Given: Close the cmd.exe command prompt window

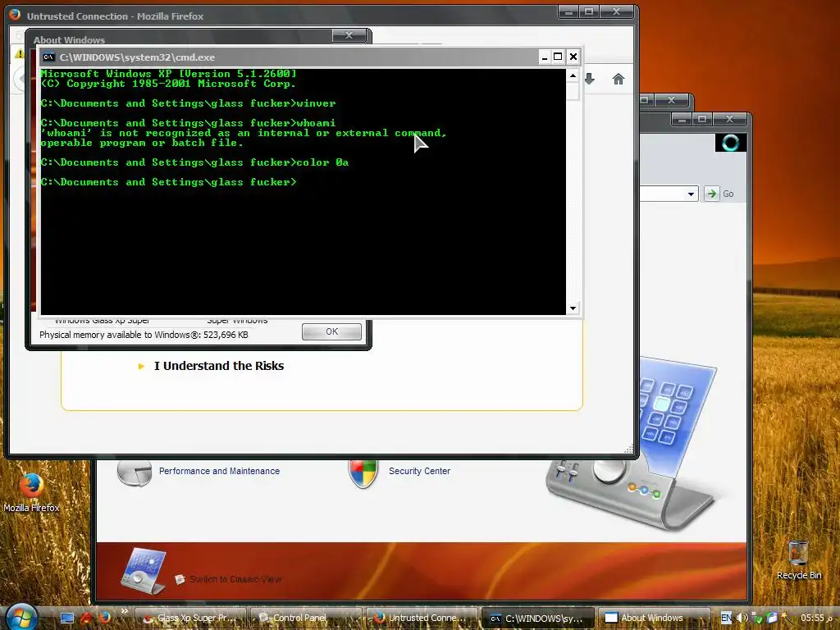Looking at the screenshot, I should pos(573,57).
